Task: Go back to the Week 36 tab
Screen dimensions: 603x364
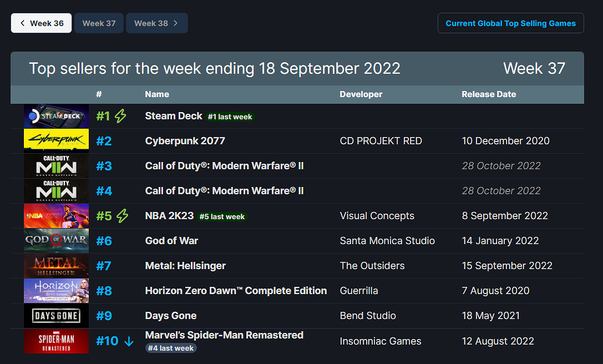Action: coord(42,23)
